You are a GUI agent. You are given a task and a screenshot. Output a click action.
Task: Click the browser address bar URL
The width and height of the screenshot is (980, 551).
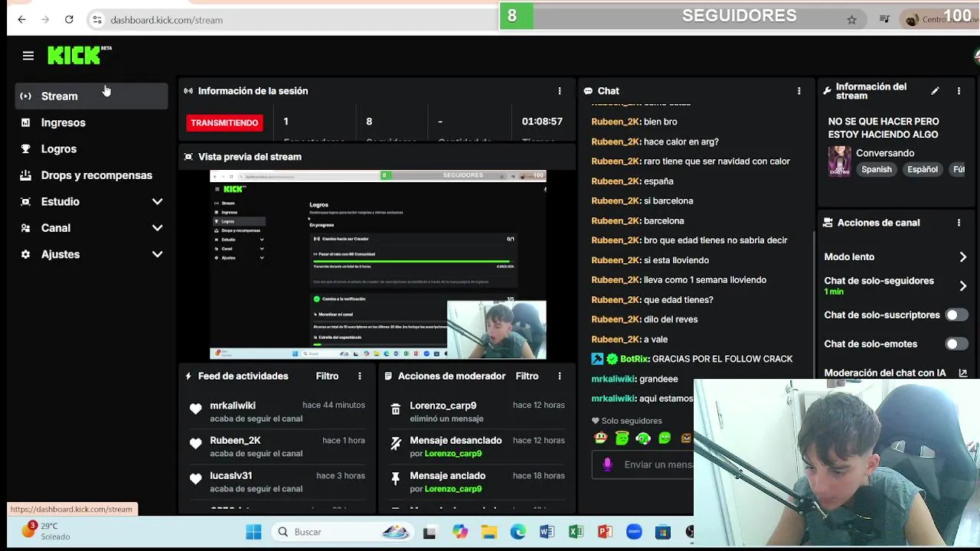click(x=166, y=20)
